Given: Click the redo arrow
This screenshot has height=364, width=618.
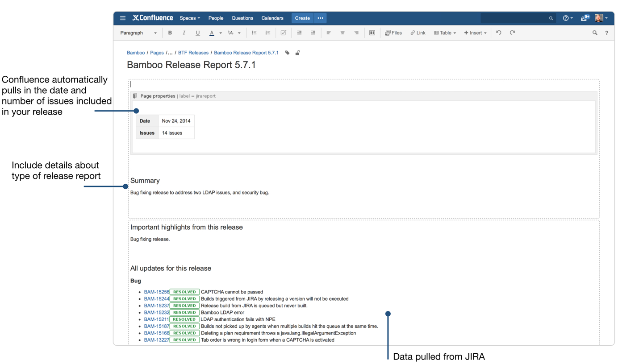Looking at the screenshot, I should pos(512,33).
